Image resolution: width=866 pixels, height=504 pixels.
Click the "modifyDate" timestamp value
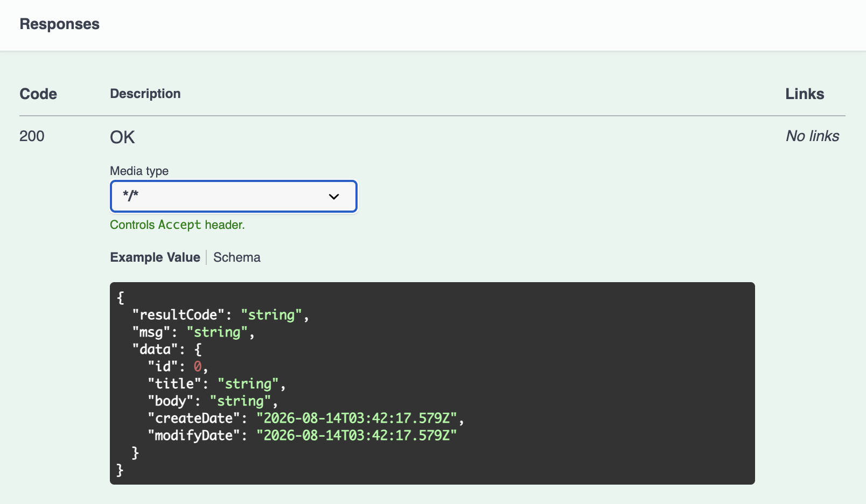pos(357,436)
